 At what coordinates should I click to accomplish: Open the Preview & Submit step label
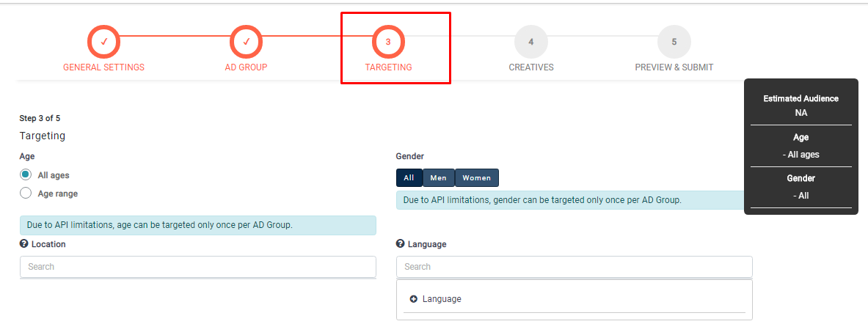(x=674, y=67)
